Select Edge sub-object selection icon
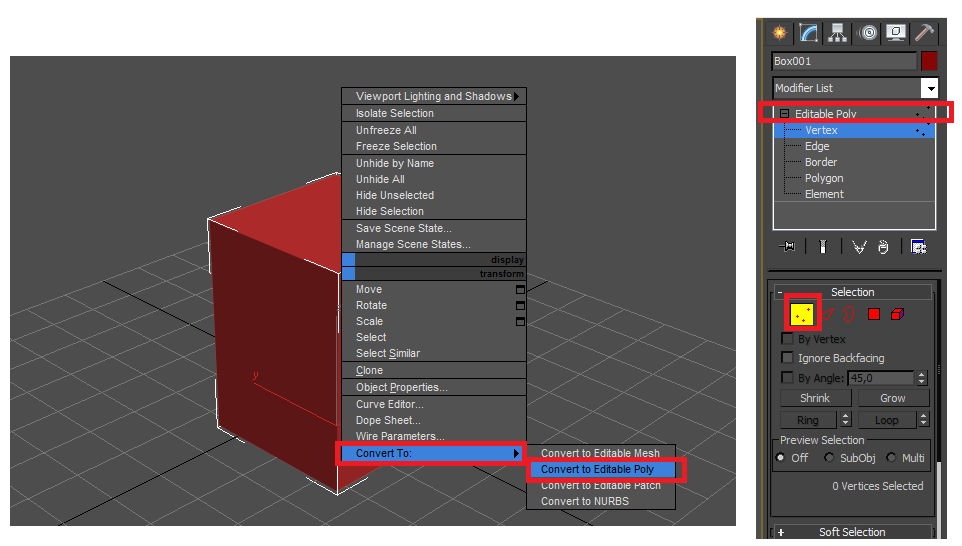Screen dimensions: 962x546 click(x=828, y=314)
